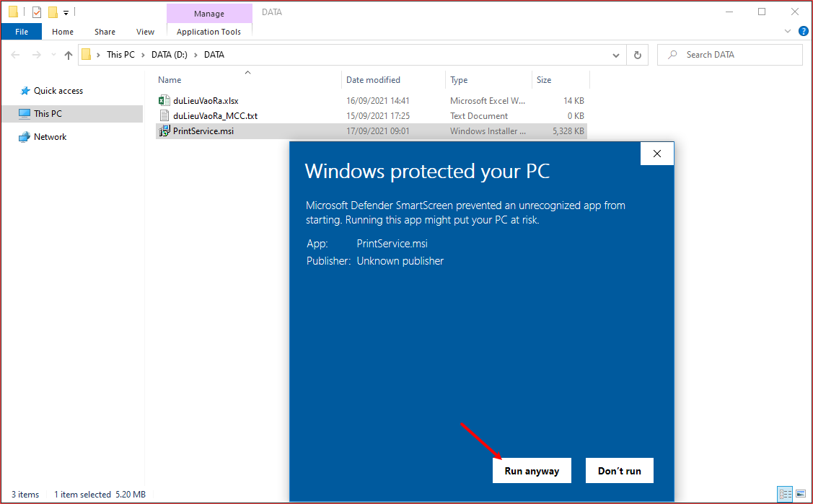
Task: Open the File menu
Action: point(22,32)
